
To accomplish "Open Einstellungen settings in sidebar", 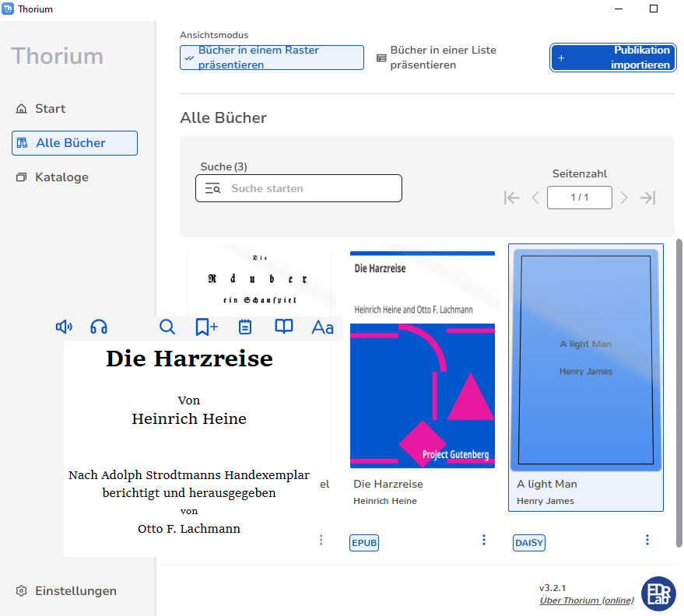I will pos(75,591).
